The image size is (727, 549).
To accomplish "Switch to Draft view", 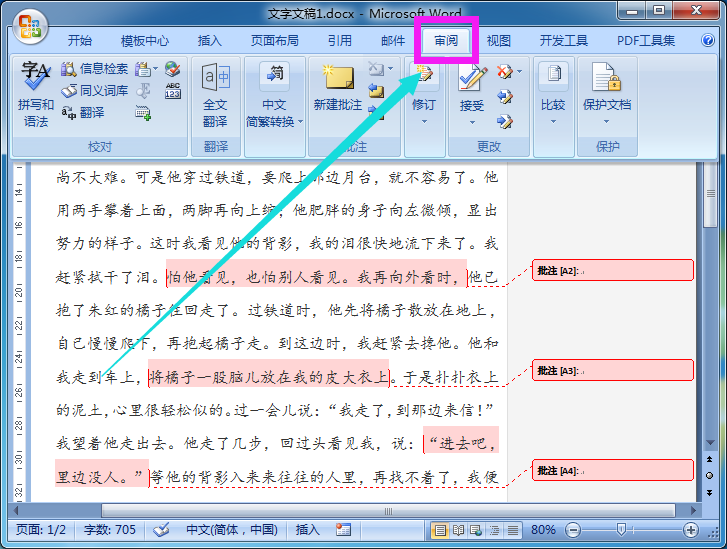I will click(x=512, y=530).
